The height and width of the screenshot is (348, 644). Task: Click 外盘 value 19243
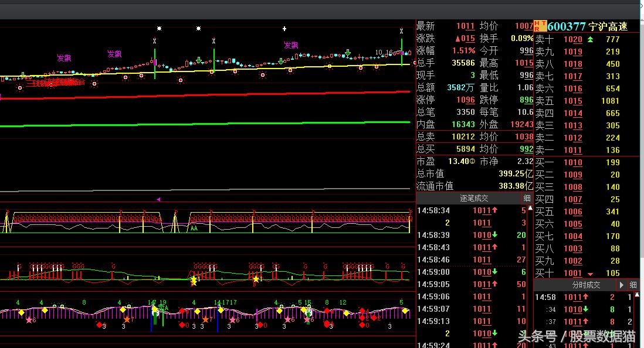[x=521, y=124]
